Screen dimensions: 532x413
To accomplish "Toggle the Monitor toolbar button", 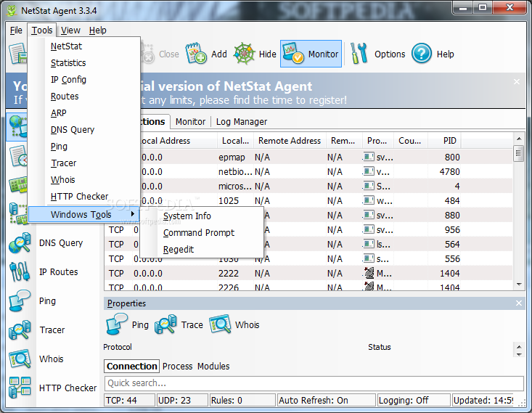I will coord(311,54).
